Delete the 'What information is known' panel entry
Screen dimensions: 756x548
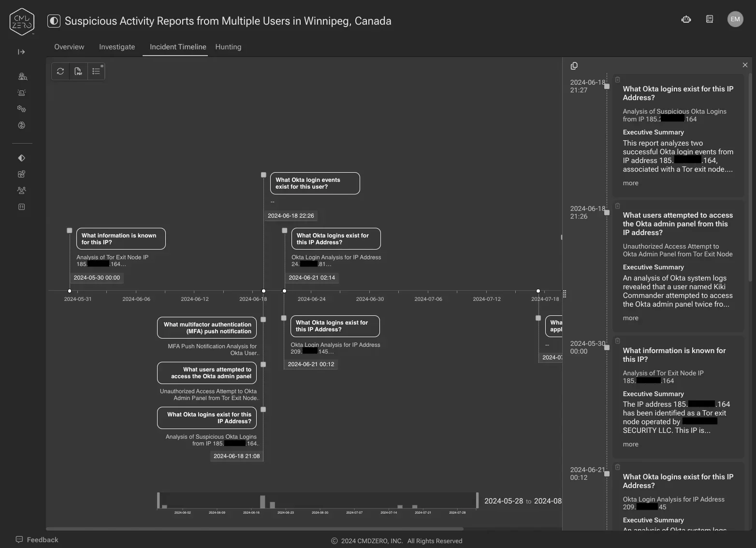click(x=617, y=341)
